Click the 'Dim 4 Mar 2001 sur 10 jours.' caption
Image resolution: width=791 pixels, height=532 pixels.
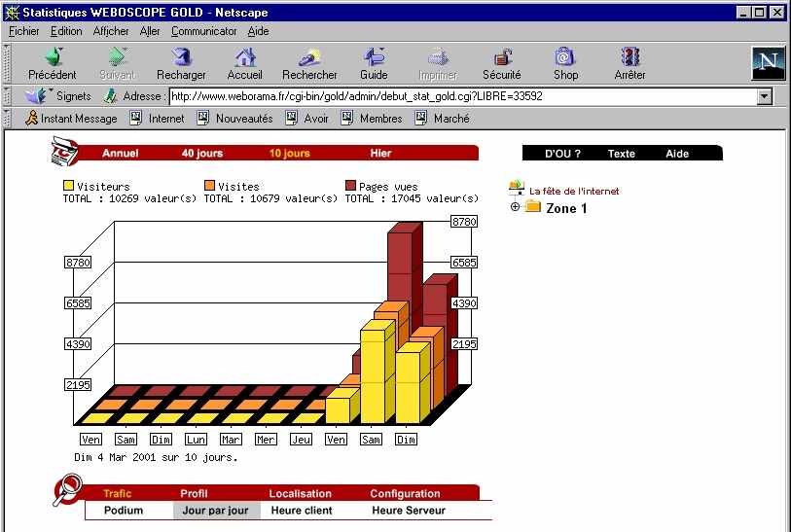pos(156,457)
